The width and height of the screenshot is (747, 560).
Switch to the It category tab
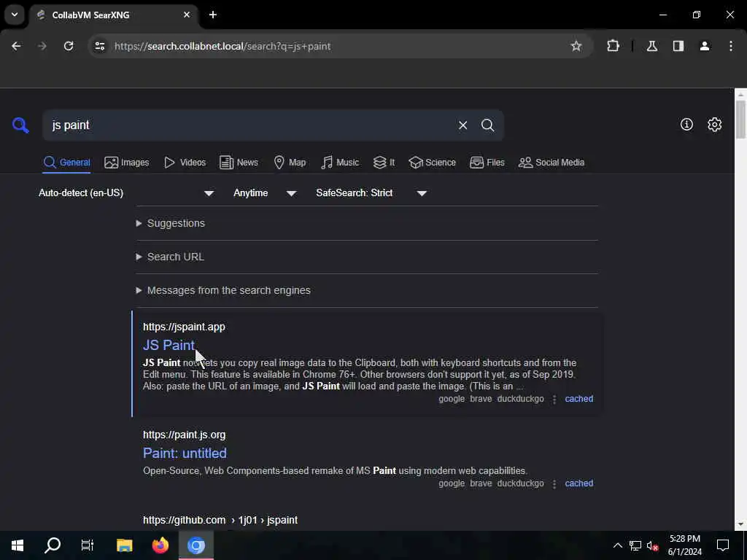[x=384, y=163]
